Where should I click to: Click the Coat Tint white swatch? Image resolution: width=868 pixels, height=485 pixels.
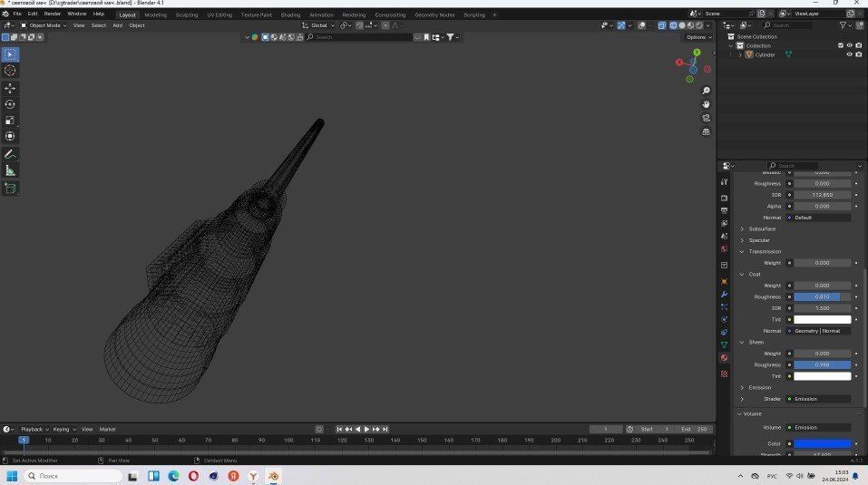click(822, 320)
